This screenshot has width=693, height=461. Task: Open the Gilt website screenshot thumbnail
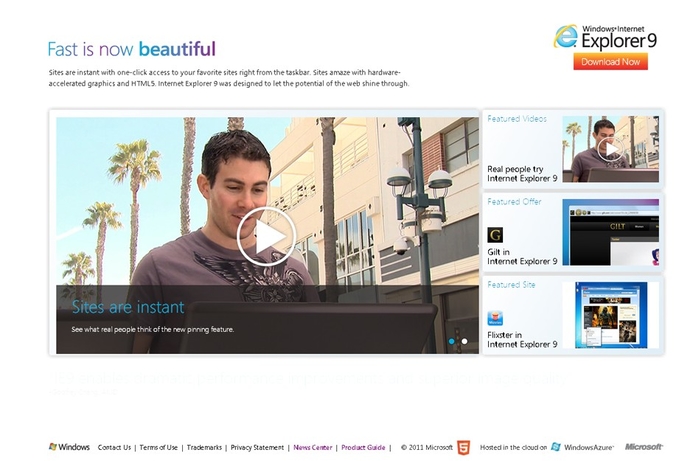click(610, 232)
